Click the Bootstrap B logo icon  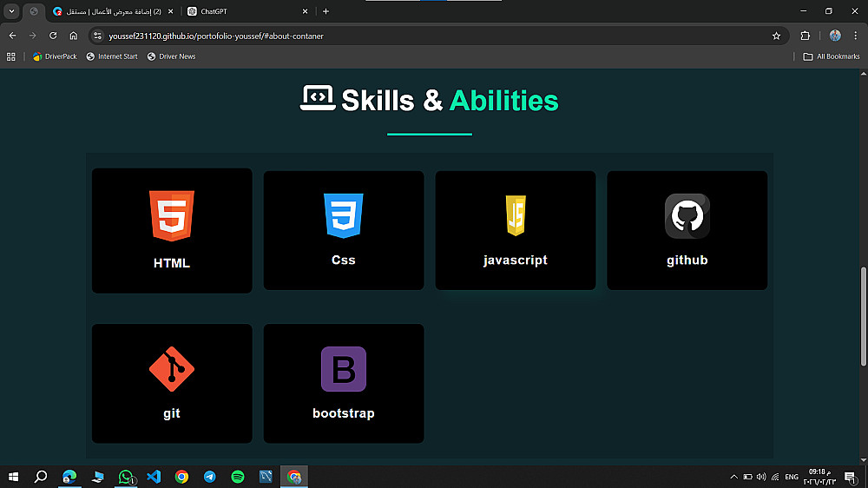pos(343,369)
